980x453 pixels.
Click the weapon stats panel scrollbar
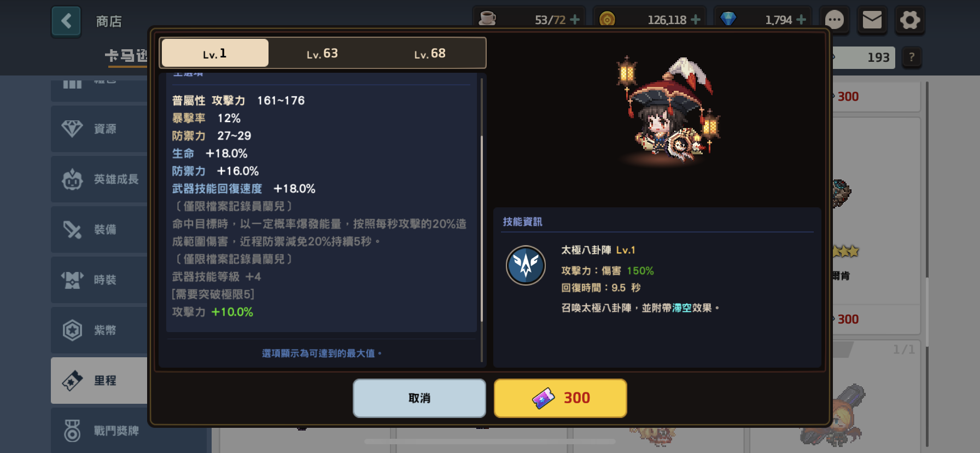(x=482, y=219)
